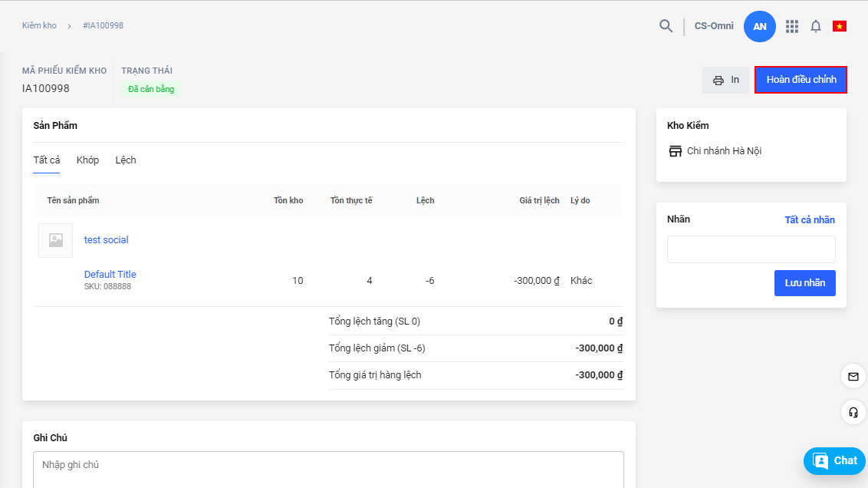Viewport: 868px width, 488px height.
Task: Click the Ghi Chú note textarea
Action: [328, 469]
